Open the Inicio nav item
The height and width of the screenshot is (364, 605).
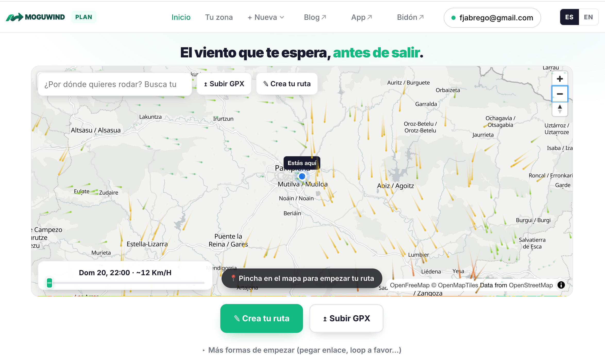tap(181, 17)
